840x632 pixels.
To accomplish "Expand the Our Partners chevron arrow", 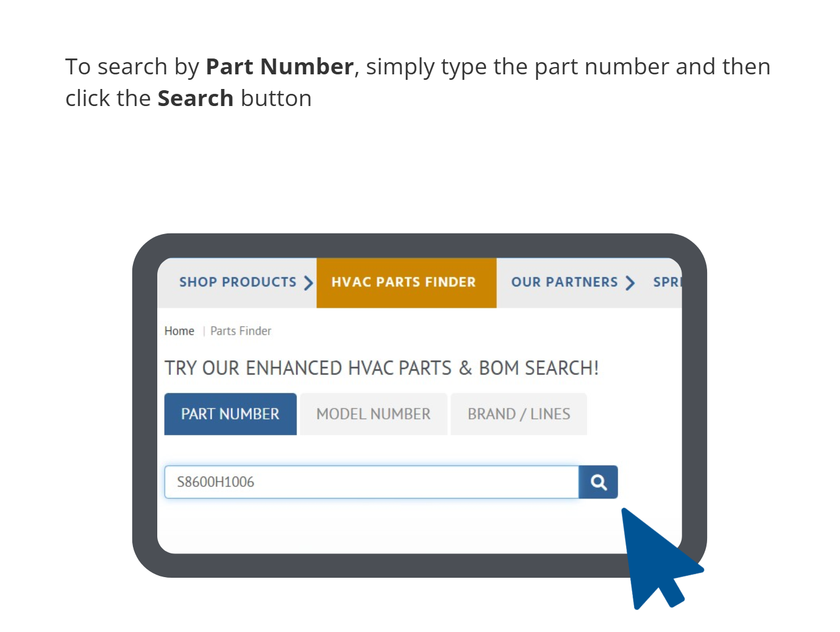I will pos(630,283).
